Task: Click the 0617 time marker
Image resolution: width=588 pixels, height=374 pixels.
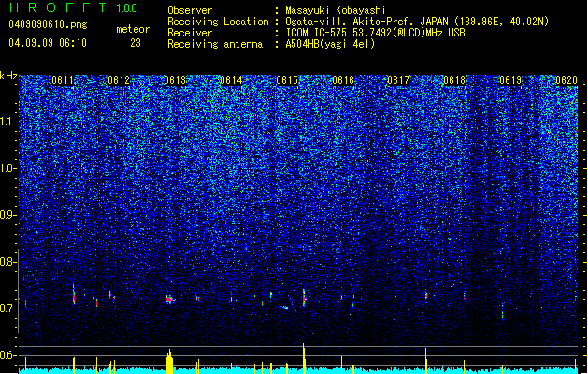Action: (x=398, y=80)
